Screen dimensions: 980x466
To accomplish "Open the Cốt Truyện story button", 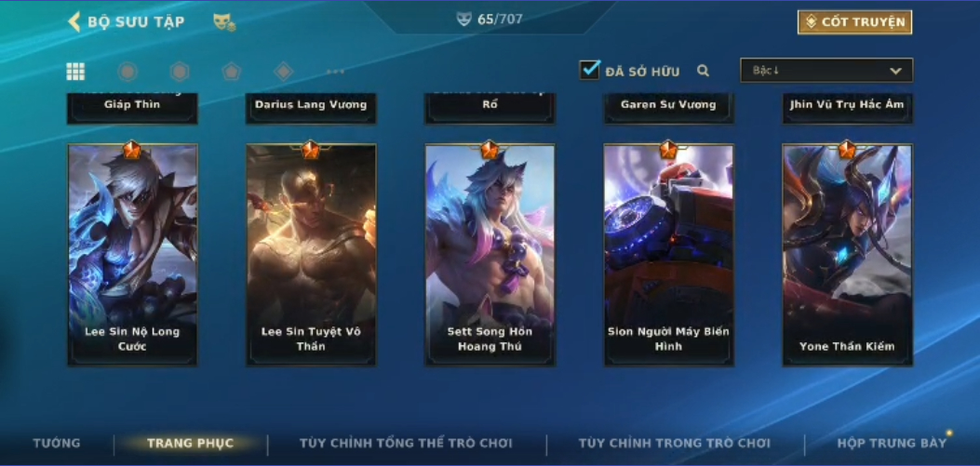I will pyautogui.click(x=854, y=22).
